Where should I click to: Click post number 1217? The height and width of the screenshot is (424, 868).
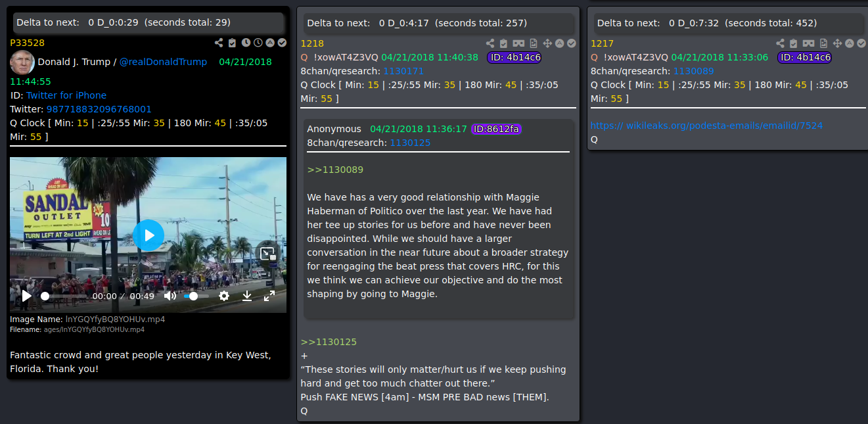pos(602,43)
